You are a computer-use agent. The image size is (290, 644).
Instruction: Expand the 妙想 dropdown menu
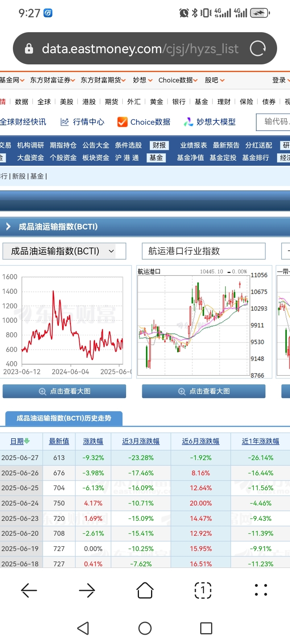(143, 80)
